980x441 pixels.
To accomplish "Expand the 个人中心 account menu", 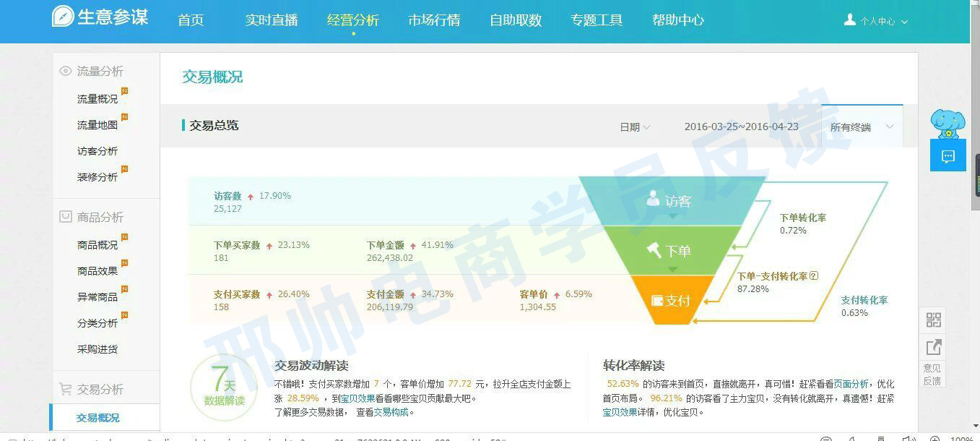I will point(883,22).
